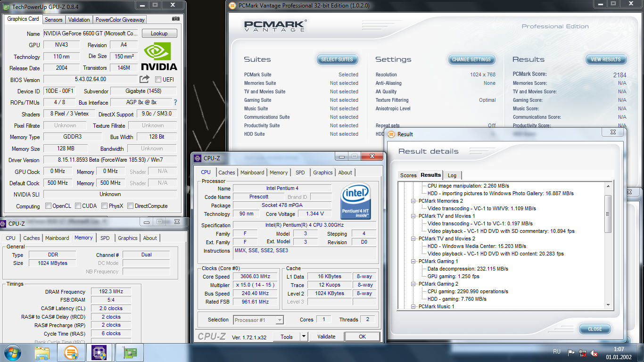
Task: Collapse the PCMark TV and Movies 2 node
Action: click(413, 239)
